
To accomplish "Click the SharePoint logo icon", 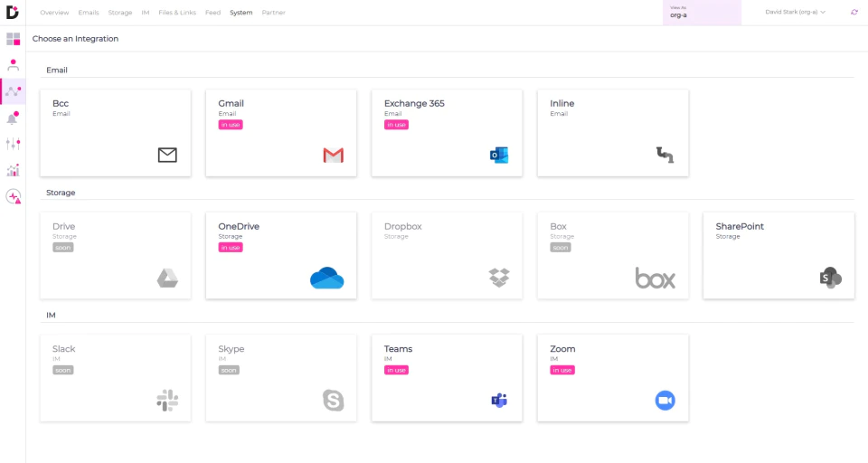I will coord(830,278).
